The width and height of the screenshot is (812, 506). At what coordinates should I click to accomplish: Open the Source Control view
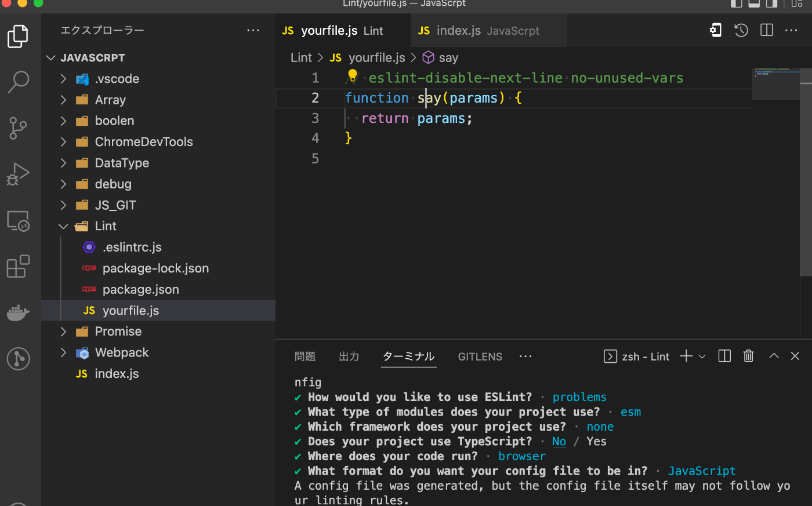(18, 128)
